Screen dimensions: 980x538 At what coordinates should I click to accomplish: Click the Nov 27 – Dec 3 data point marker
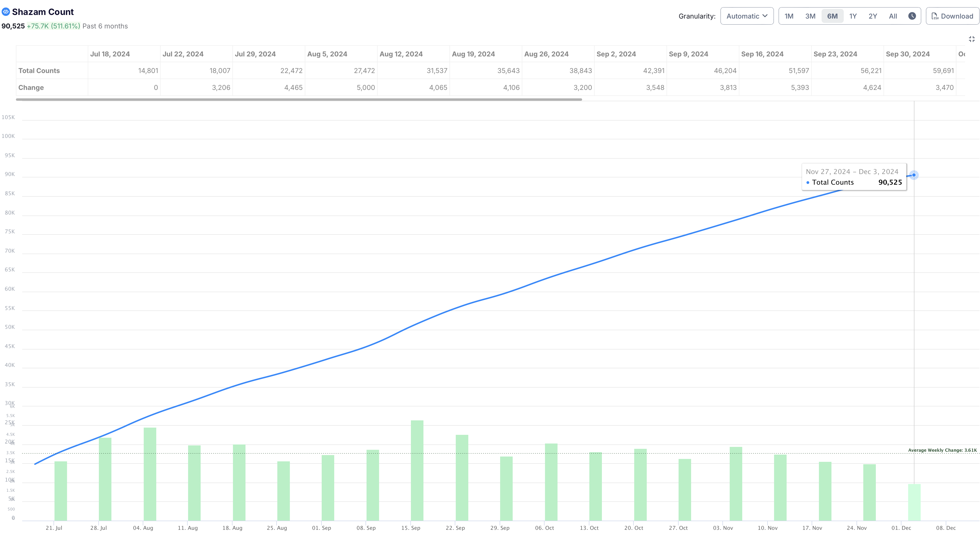[914, 175]
